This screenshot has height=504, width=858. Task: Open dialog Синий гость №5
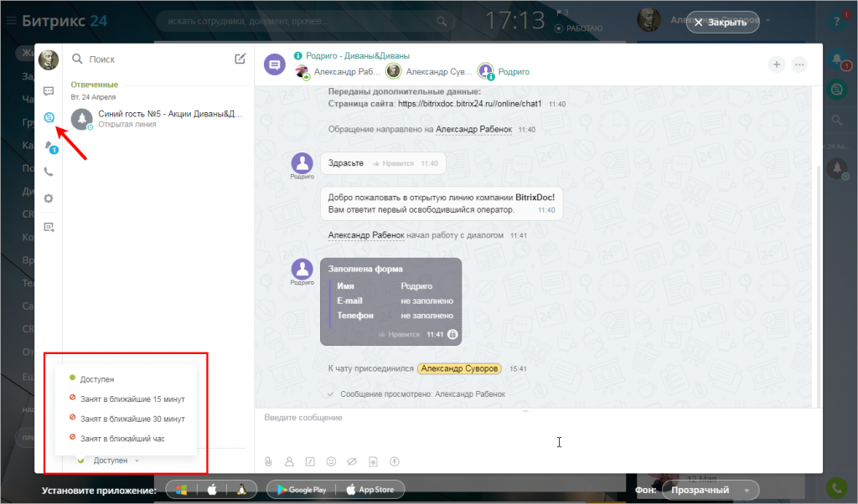[158, 119]
